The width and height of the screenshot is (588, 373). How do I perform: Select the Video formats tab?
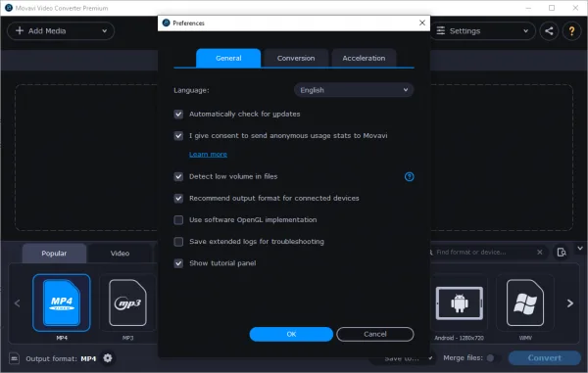[x=120, y=254]
